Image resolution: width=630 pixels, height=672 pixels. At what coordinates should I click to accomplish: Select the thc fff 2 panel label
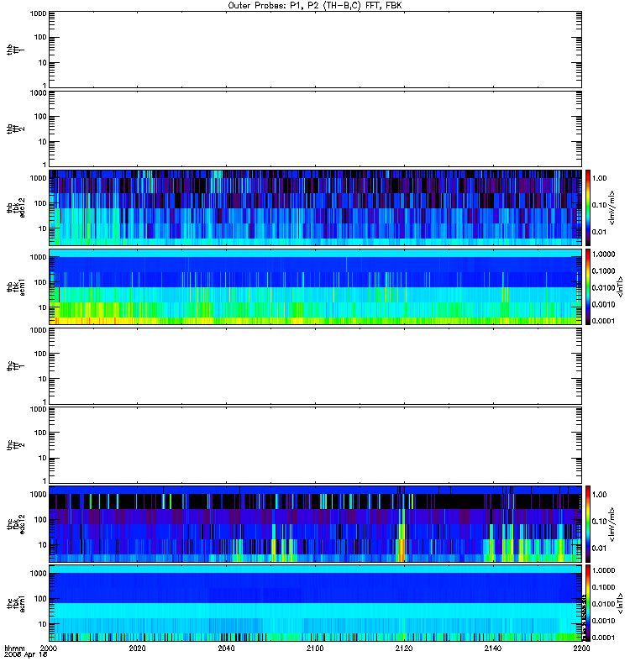tap(15, 445)
